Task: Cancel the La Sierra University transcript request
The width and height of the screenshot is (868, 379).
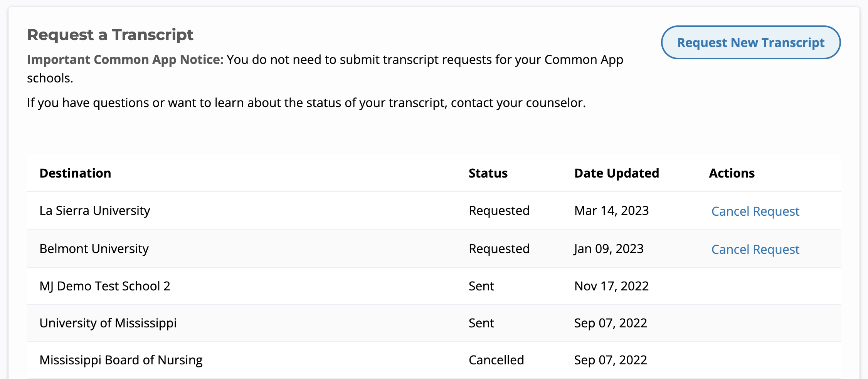Action: [x=755, y=211]
